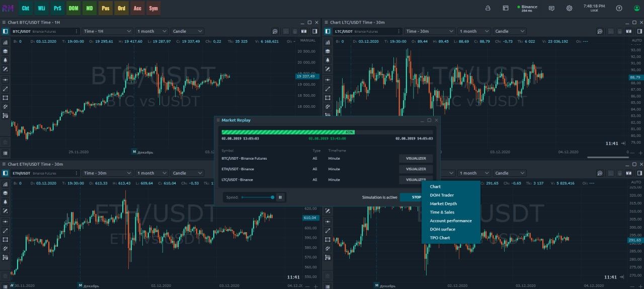Toggle AUTO scale on LTC/USDT chart
The image size is (644, 289).
(x=636, y=40)
